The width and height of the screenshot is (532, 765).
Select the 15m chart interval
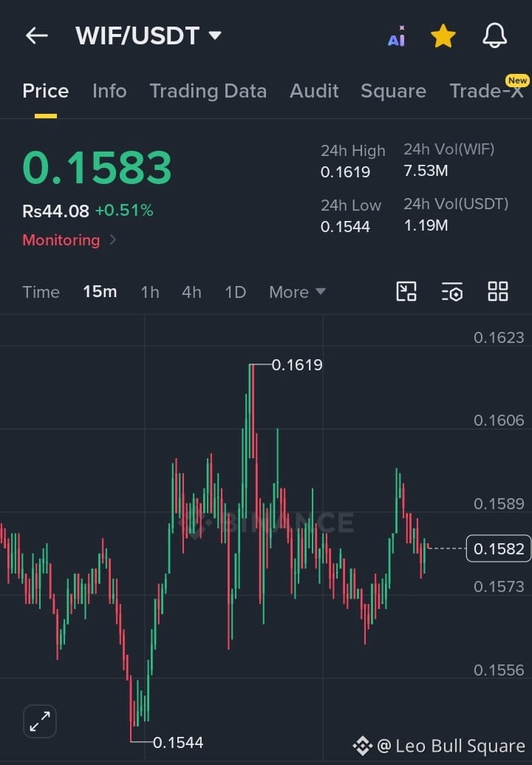100,292
